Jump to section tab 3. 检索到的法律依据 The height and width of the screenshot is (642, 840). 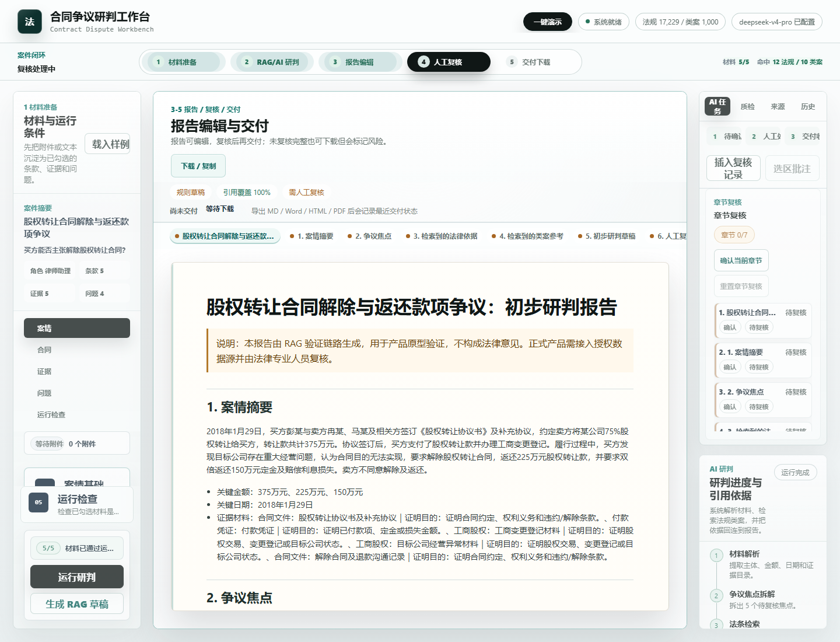(x=442, y=236)
